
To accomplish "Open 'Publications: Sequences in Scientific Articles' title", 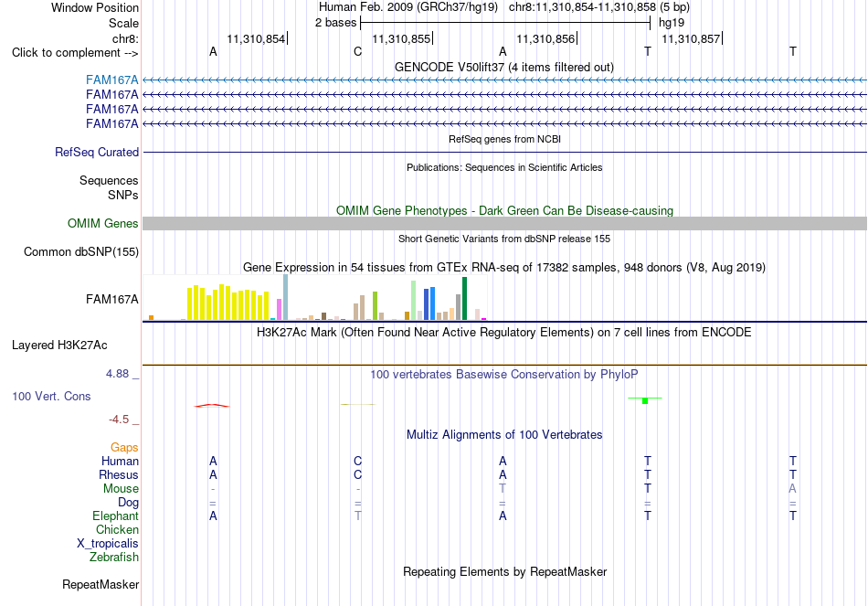I will pos(504,167).
